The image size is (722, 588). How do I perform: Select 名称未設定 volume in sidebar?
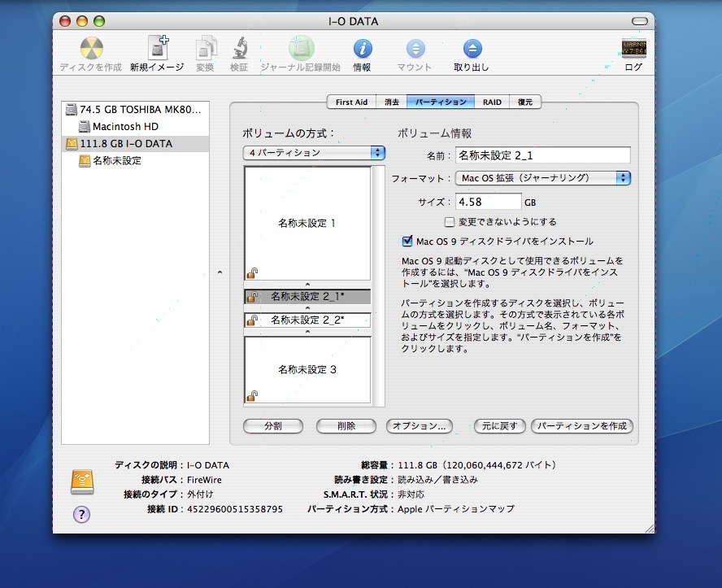(135, 161)
